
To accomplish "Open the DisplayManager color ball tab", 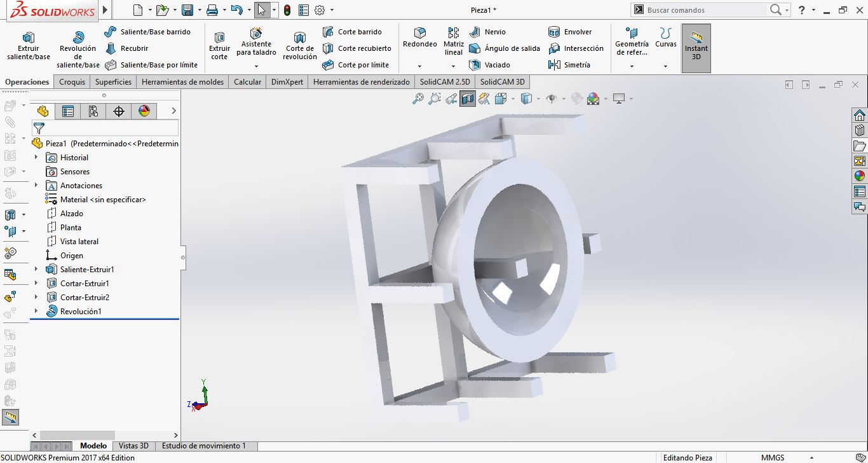I will (144, 111).
